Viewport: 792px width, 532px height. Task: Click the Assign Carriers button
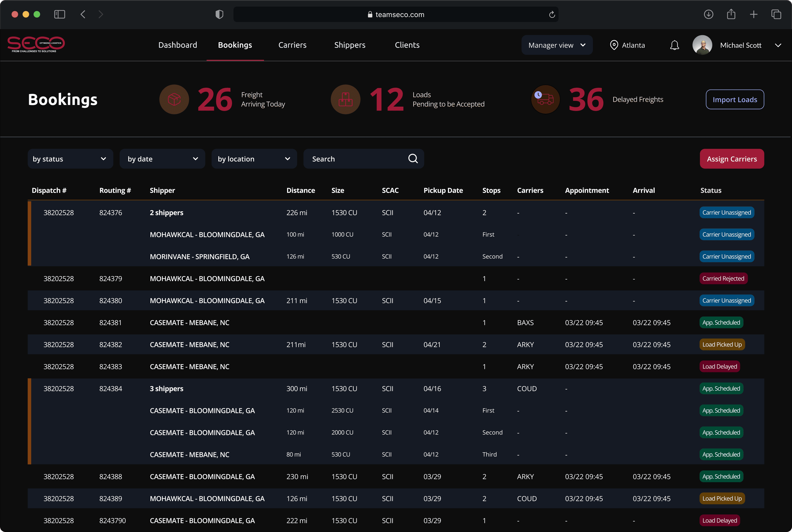(732, 159)
